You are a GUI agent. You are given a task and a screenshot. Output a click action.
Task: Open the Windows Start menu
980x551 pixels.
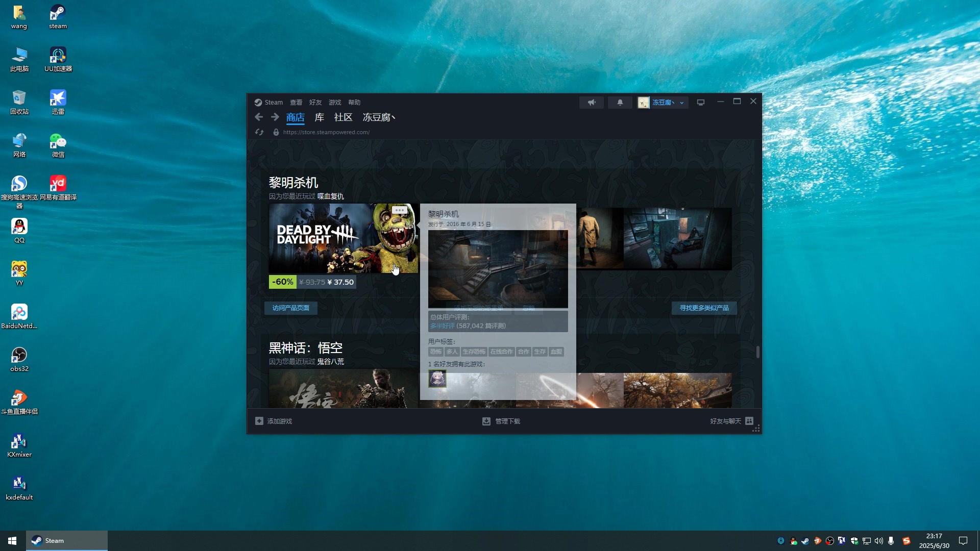(x=12, y=541)
